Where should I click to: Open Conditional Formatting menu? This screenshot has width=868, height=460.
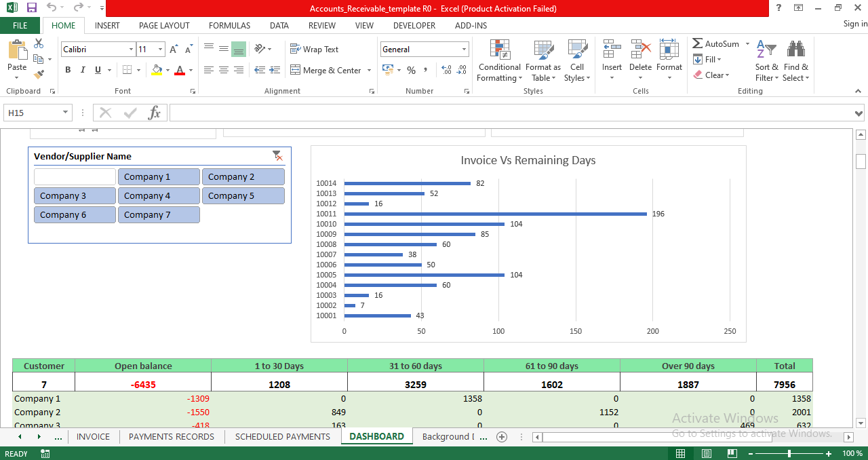[500, 60]
